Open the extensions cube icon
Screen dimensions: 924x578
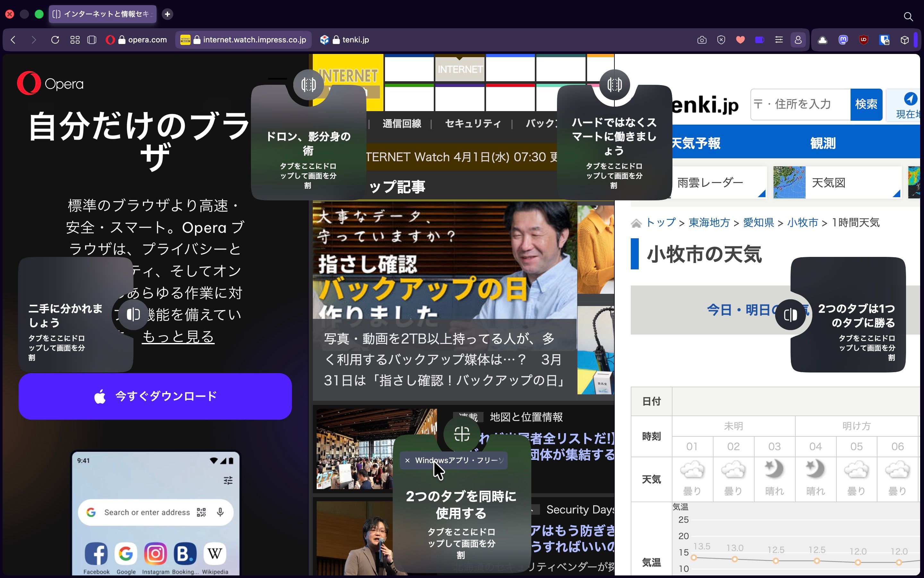coord(904,40)
